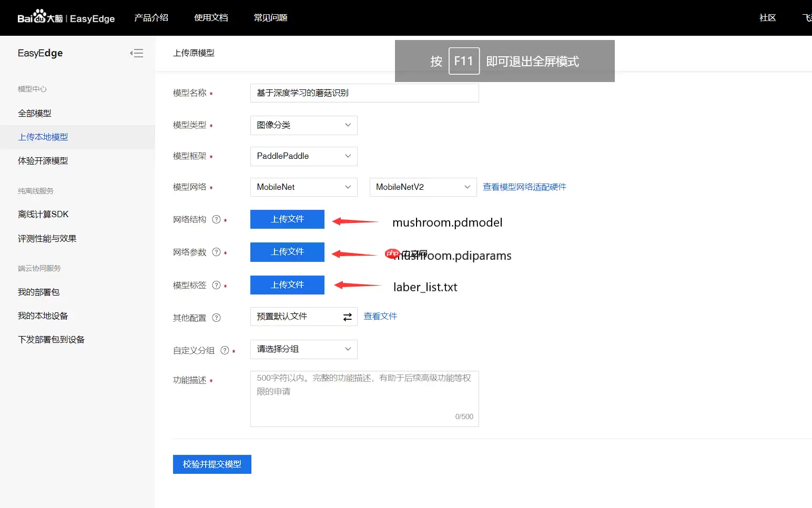Expand the MobileNetV2 version dropdown
This screenshot has width=812, height=508.
423,187
